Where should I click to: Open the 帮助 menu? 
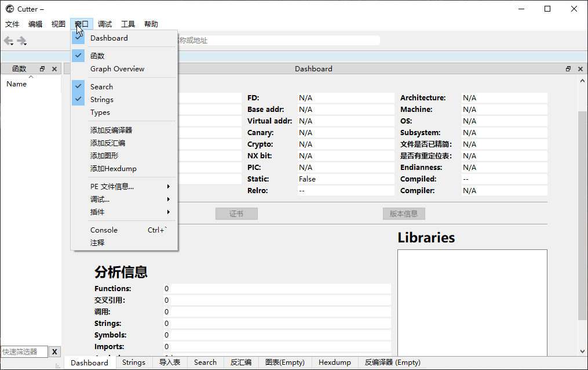click(151, 24)
